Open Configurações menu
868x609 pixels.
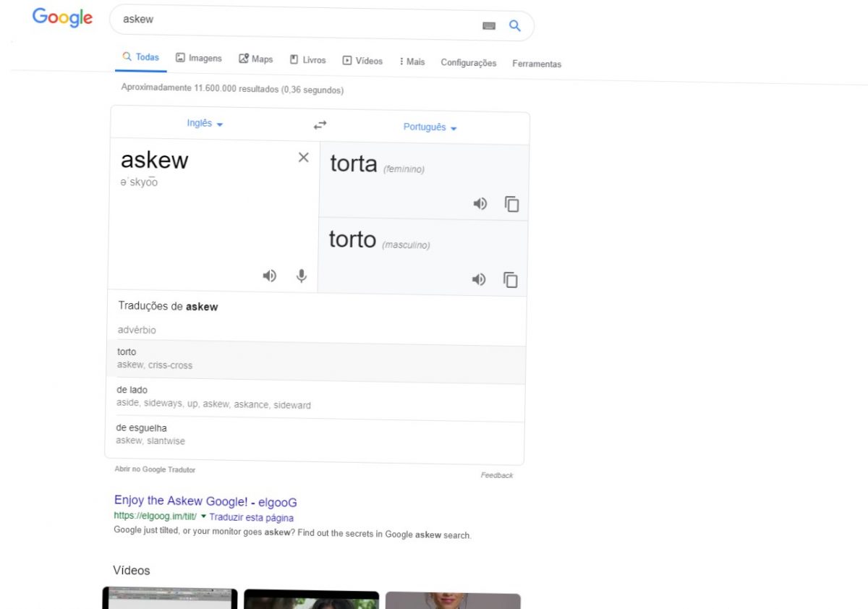point(469,63)
